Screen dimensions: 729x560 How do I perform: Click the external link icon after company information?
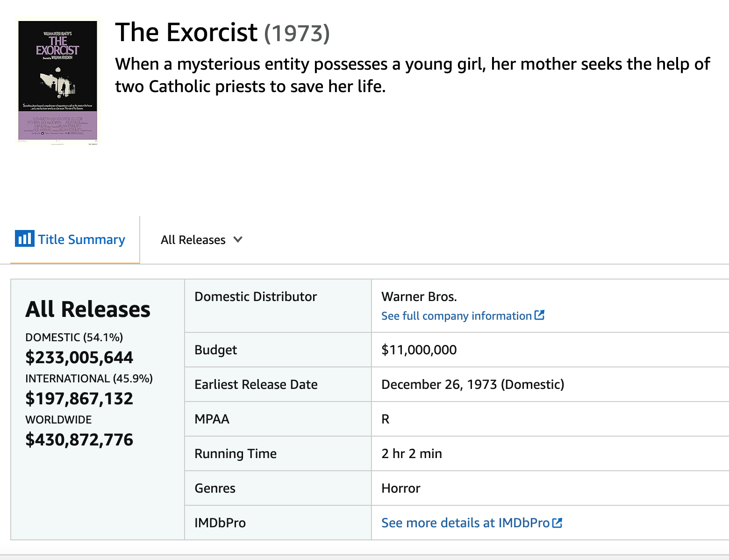[539, 315]
